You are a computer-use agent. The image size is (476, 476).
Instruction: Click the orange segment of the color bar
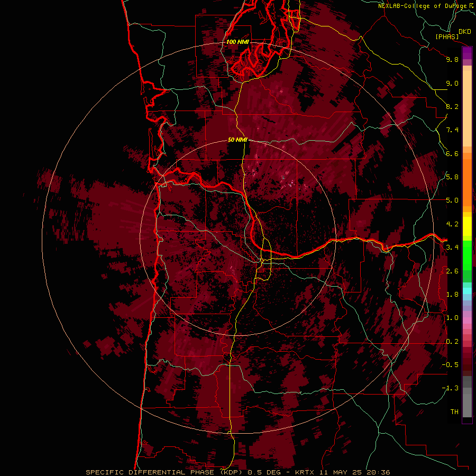pos(467,182)
